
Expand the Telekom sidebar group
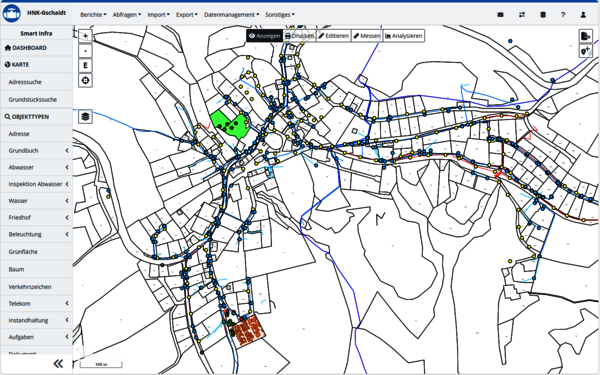click(x=36, y=303)
